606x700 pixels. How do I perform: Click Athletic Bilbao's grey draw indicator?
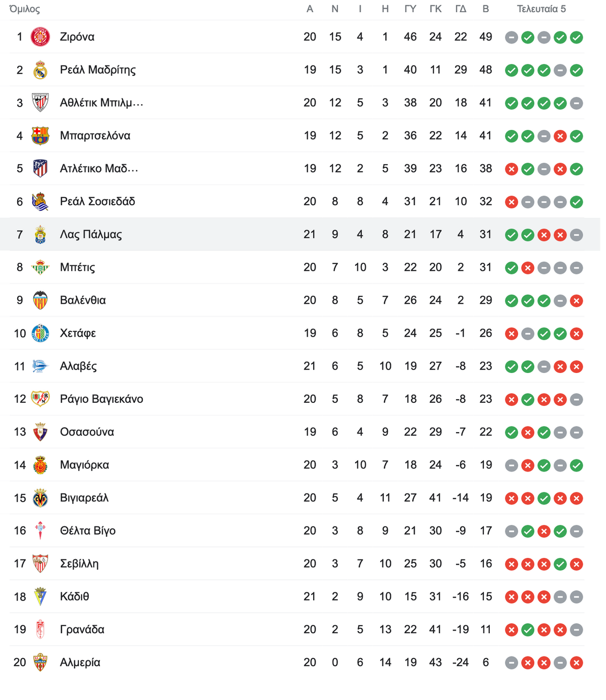point(576,103)
